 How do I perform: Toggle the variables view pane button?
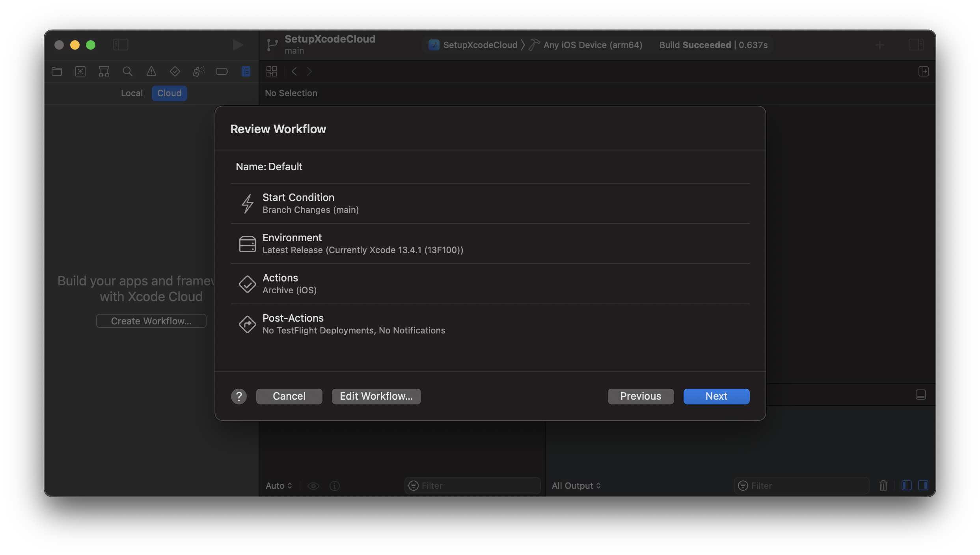click(x=907, y=485)
